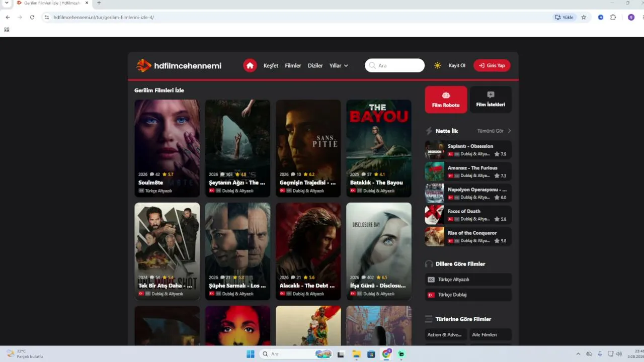Open the Windows Start menu
Viewport: 644px width, 362px height.
point(251,354)
